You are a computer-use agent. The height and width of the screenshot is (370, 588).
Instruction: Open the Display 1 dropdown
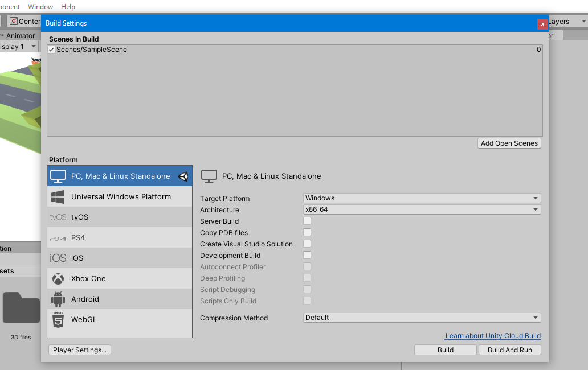[x=19, y=47]
